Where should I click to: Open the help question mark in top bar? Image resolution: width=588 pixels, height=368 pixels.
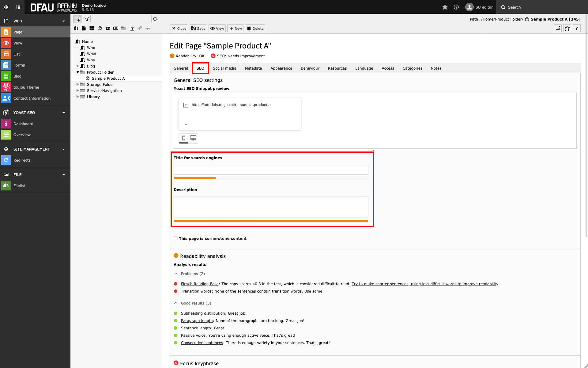click(x=456, y=7)
